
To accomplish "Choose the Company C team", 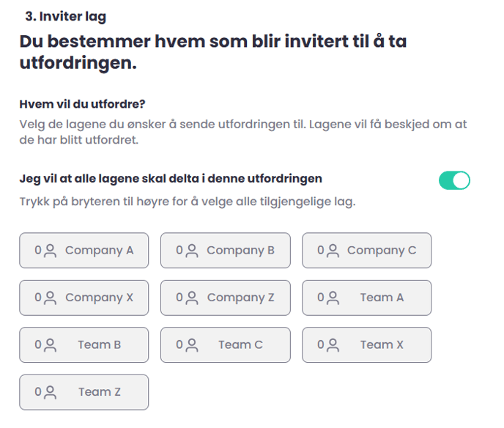I will coord(367,251).
